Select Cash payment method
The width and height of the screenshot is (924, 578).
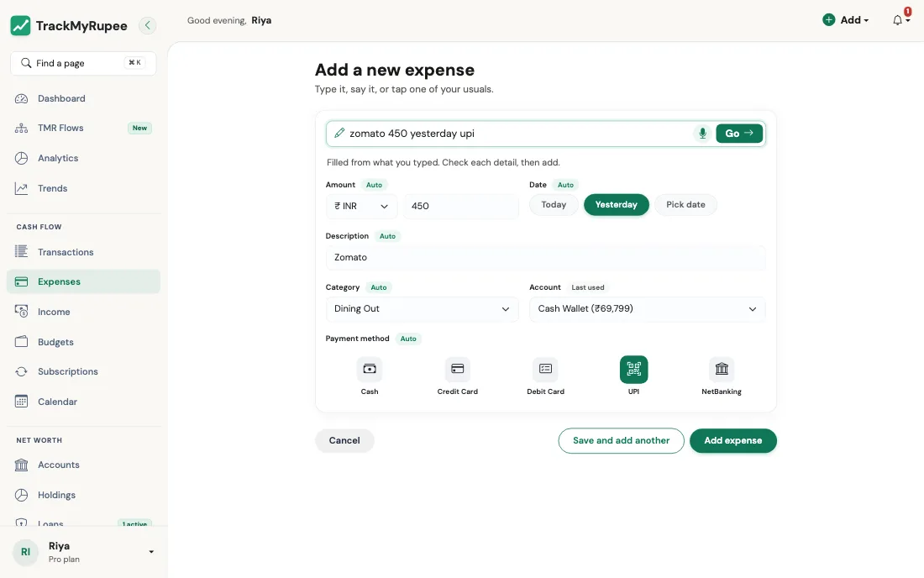pos(370,376)
